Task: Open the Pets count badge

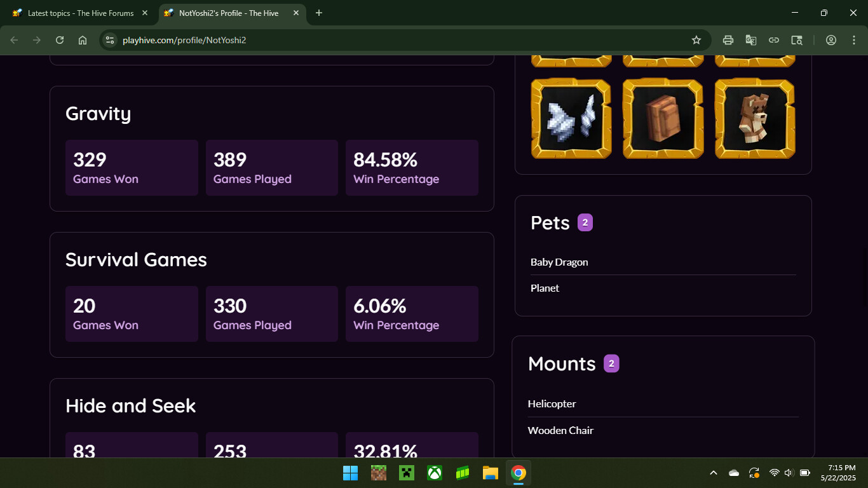Action: 585,222
